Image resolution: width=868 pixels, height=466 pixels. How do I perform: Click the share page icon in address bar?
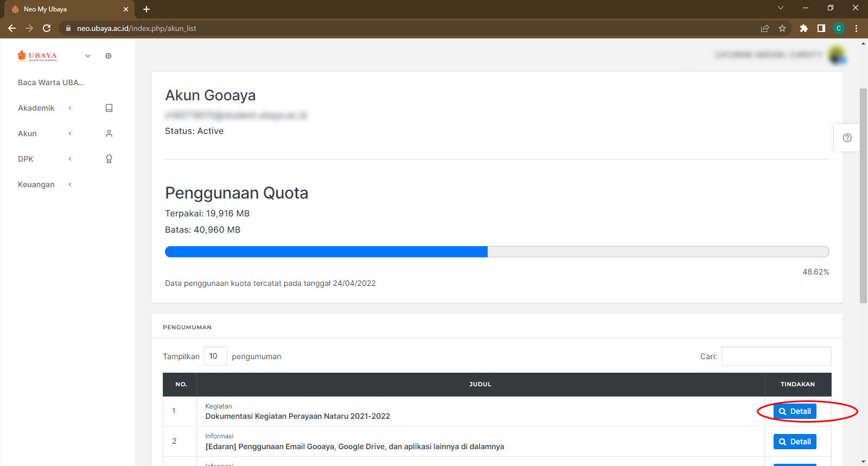pyautogui.click(x=765, y=28)
